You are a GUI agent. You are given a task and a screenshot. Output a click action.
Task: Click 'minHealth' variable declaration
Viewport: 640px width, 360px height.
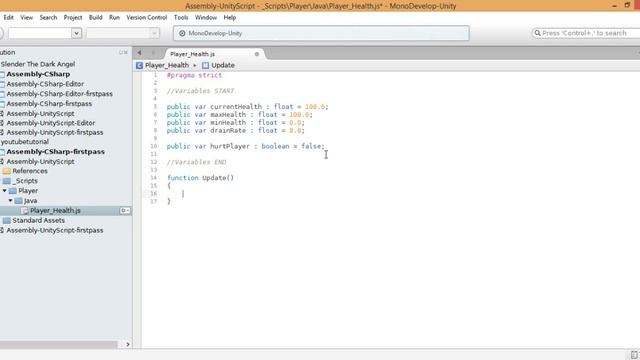click(236, 122)
